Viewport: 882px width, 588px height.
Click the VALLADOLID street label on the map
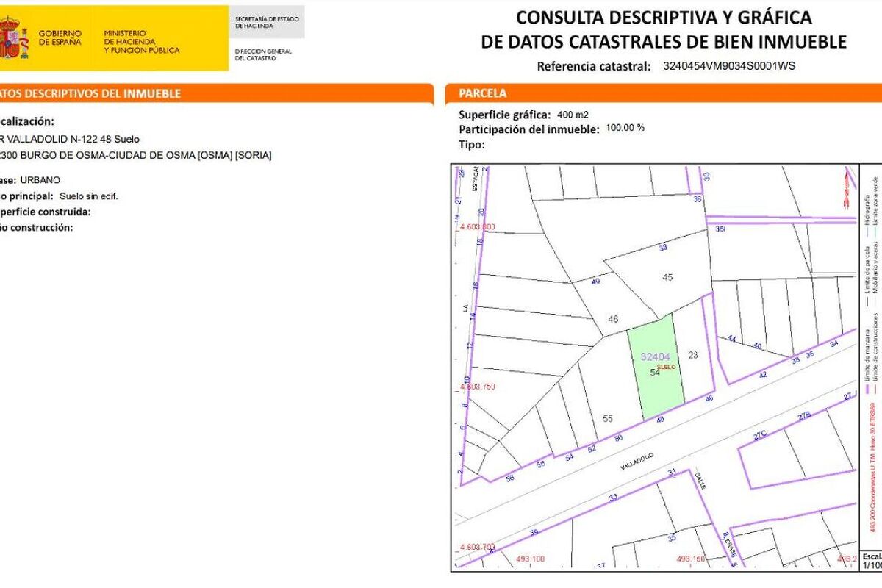637,462
